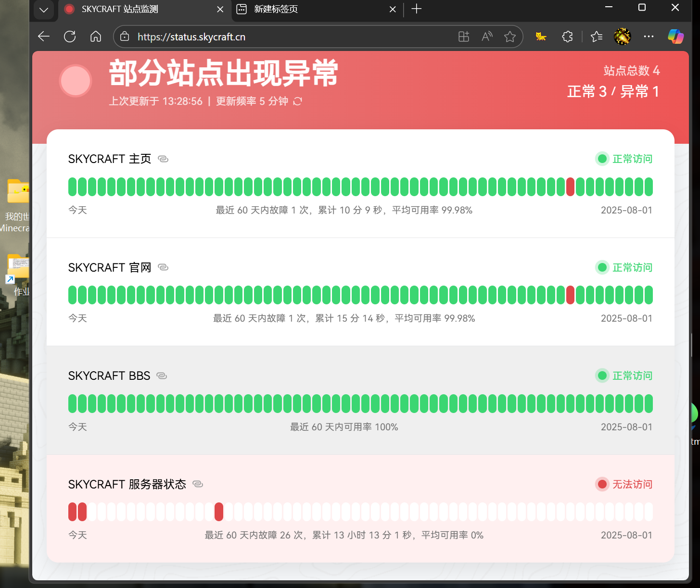Toggle read aloud in the address bar

pos(487,37)
